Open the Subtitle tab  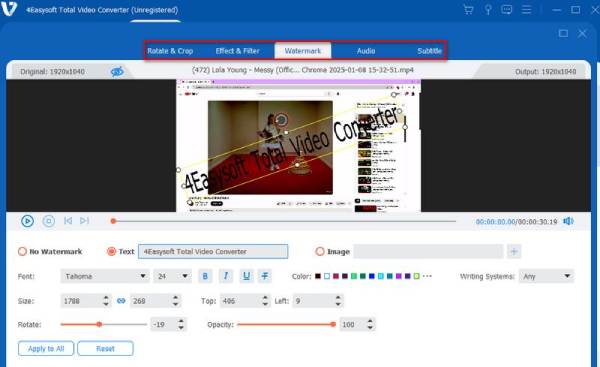429,51
